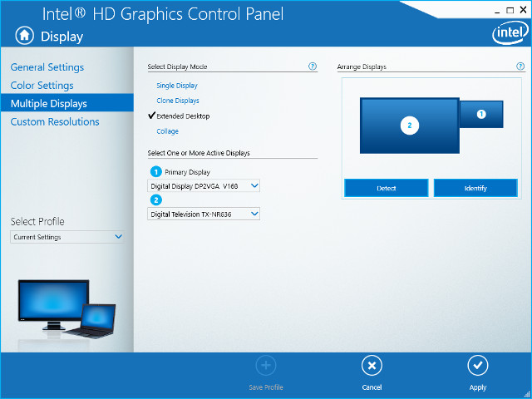This screenshot has height=399, width=532.
Task: Maximize the control panel window
Action: pos(510,11)
